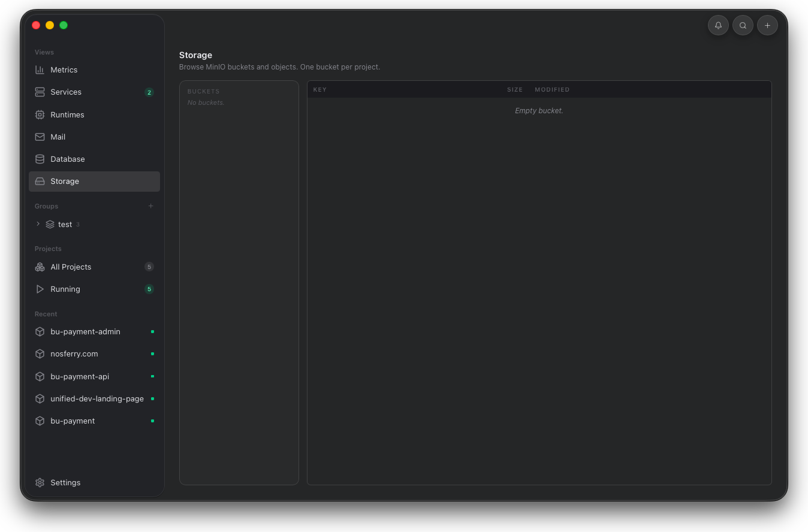Open the Mail view
The height and width of the screenshot is (532, 808).
click(94, 137)
